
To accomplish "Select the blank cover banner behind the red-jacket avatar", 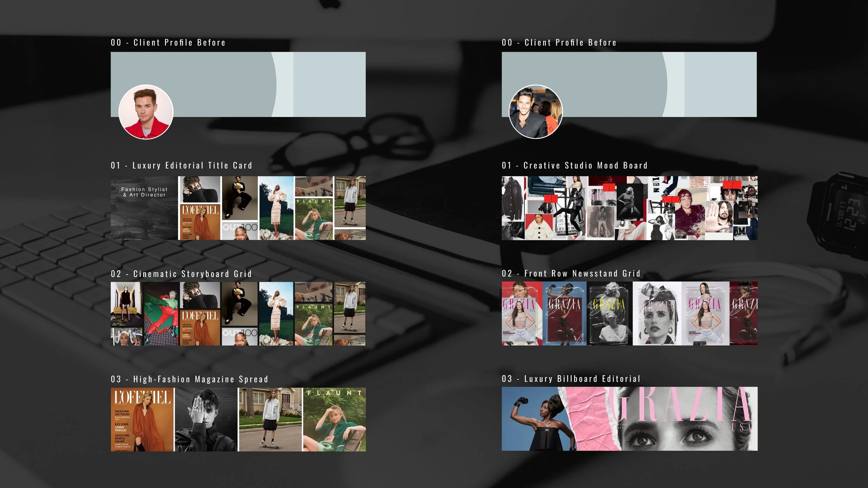I will click(x=238, y=84).
